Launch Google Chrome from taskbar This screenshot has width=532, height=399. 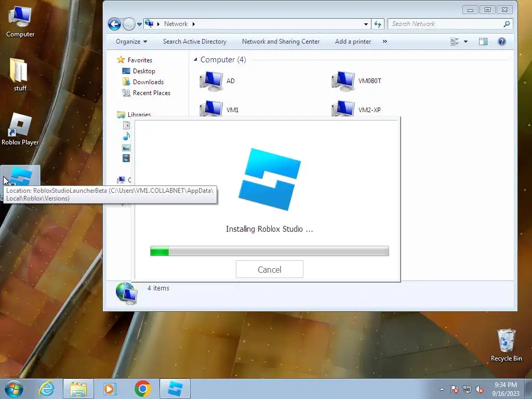[x=142, y=389]
